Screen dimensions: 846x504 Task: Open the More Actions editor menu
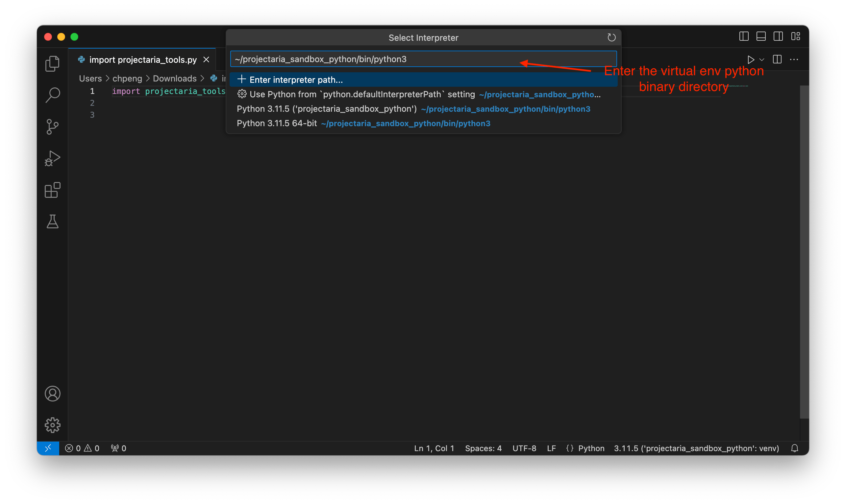(x=794, y=59)
